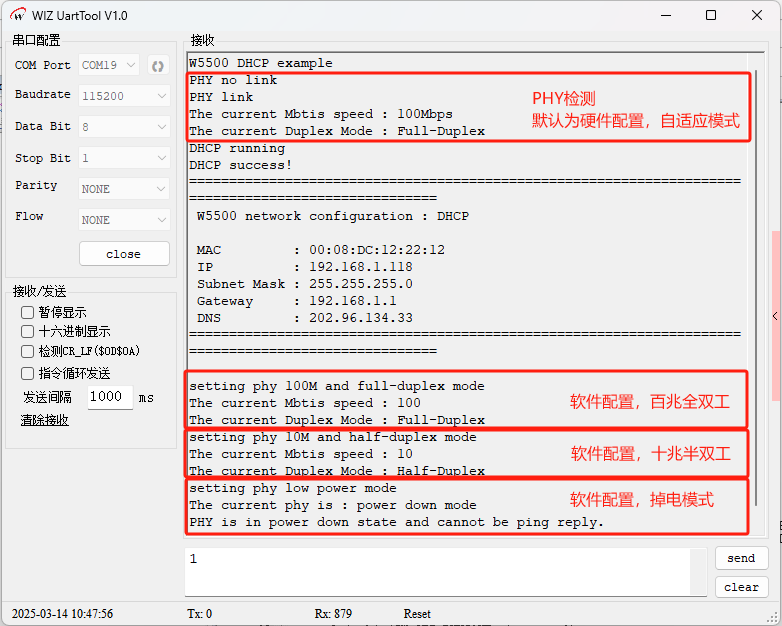Click Reset in the status bar
The height and width of the screenshot is (626, 782).
coord(417,613)
